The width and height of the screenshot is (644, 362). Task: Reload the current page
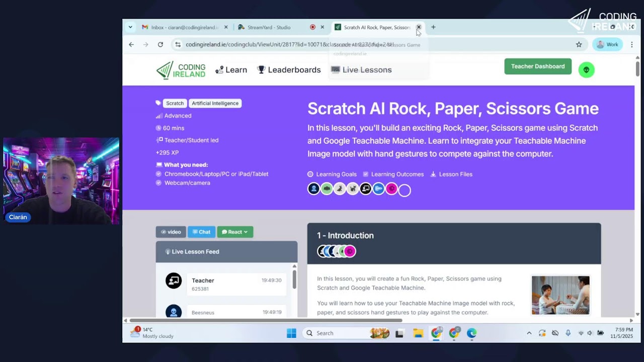pyautogui.click(x=160, y=44)
